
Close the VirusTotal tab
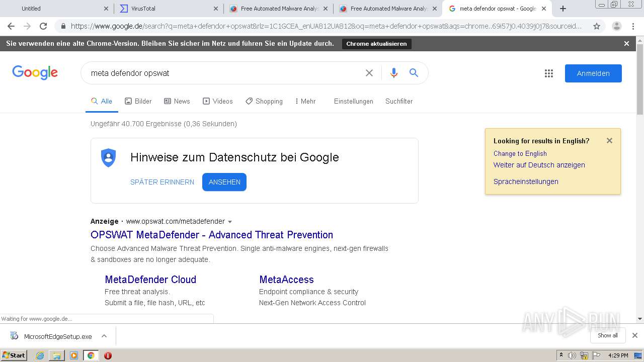216,9
